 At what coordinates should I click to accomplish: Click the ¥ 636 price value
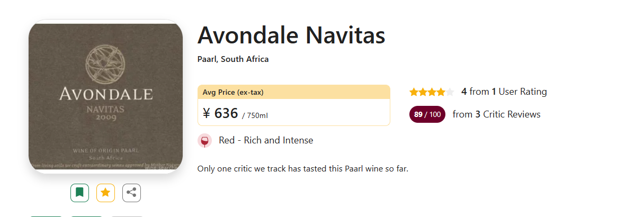coord(220,113)
